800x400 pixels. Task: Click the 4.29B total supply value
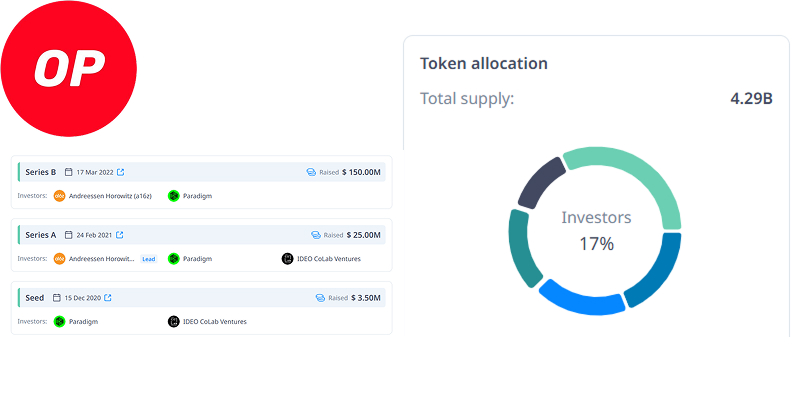coord(753,99)
